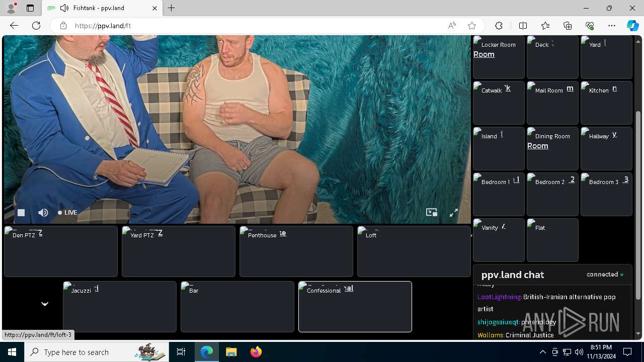Open the notification center
Image resolution: width=644 pixels, height=362 pixels.
(627, 352)
